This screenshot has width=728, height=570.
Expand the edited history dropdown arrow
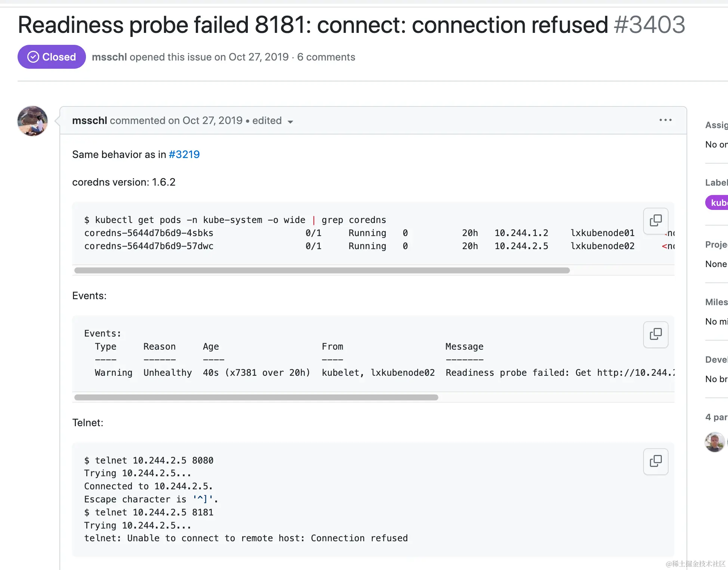[290, 121]
